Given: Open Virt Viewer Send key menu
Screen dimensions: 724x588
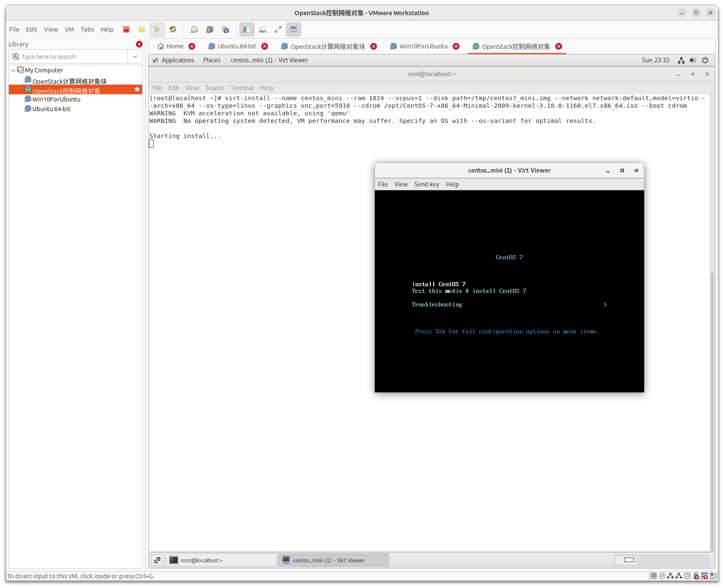Looking at the screenshot, I should tap(427, 184).
